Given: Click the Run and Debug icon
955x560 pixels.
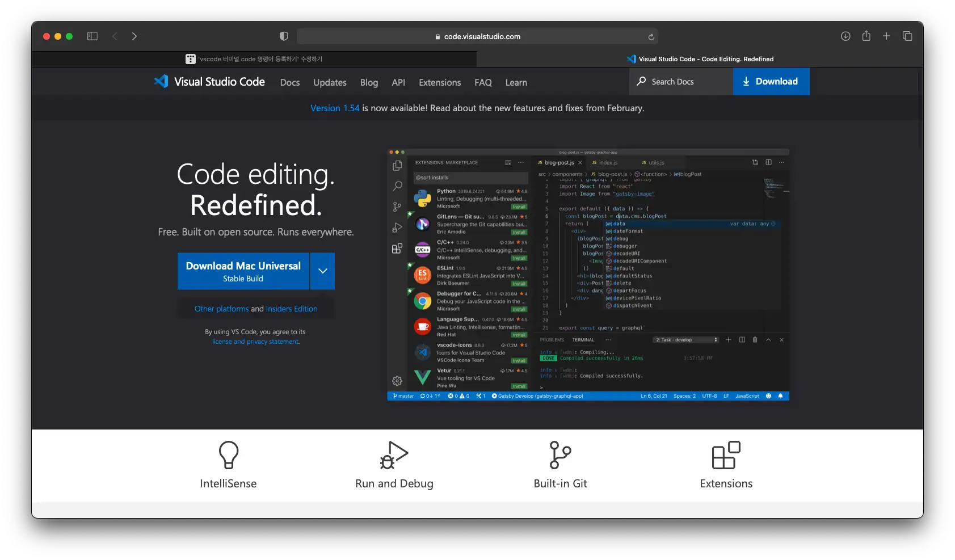Looking at the screenshot, I should click(x=394, y=455).
